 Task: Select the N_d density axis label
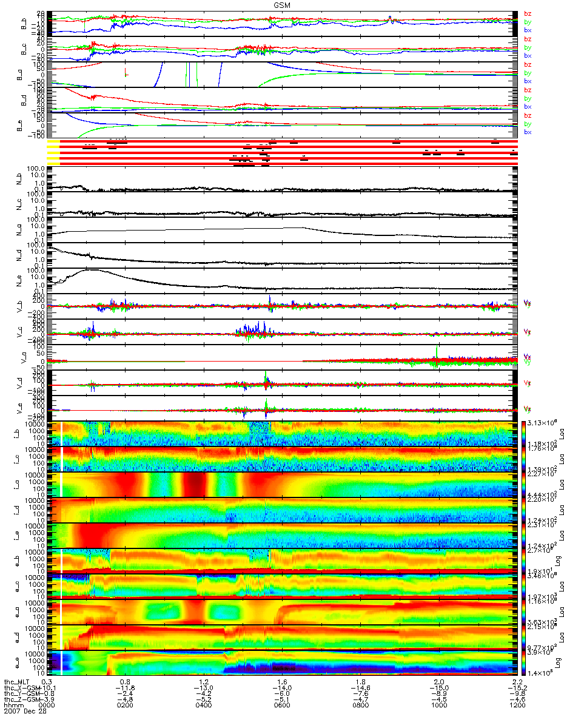coord(19,256)
